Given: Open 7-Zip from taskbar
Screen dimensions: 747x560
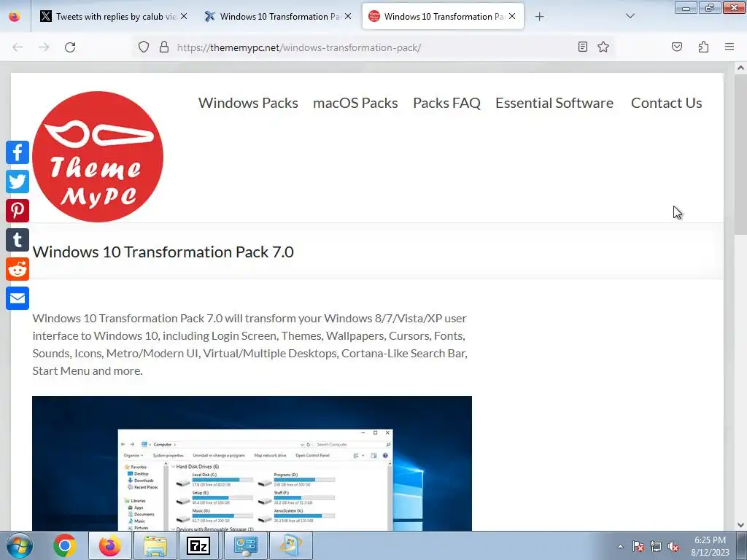Looking at the screenshot, I should [198, 545].
